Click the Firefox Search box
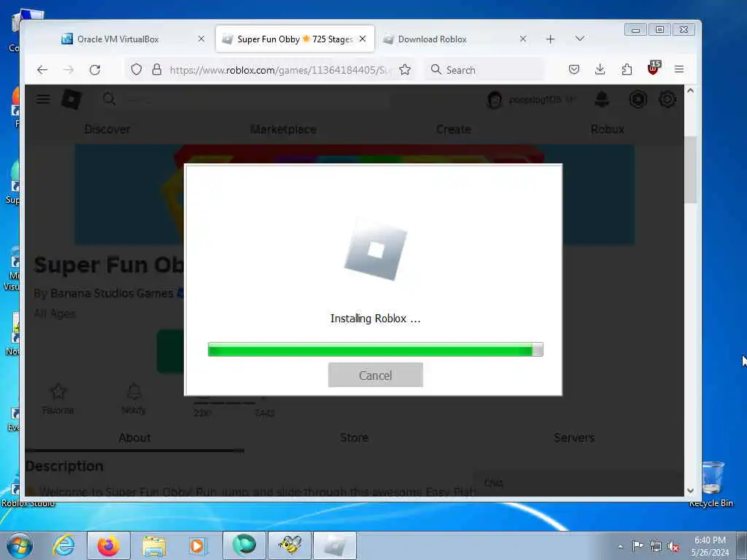Viewport: 747px width, 560px height. pos(484,70)
